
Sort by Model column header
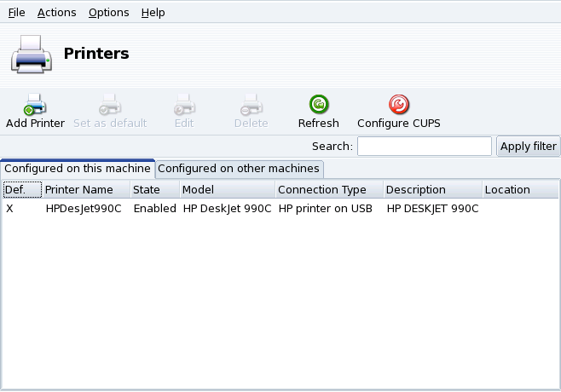[x=227, y=189]
